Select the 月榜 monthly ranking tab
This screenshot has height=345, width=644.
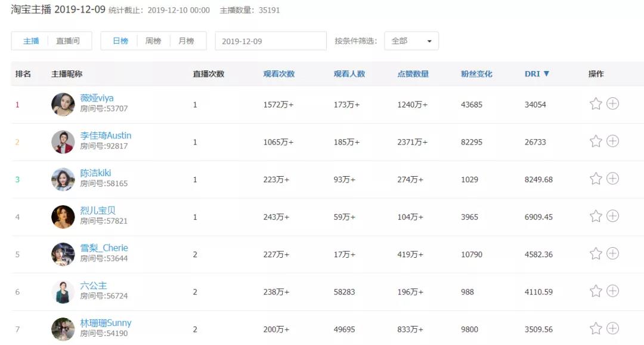(x=186, y=41)
